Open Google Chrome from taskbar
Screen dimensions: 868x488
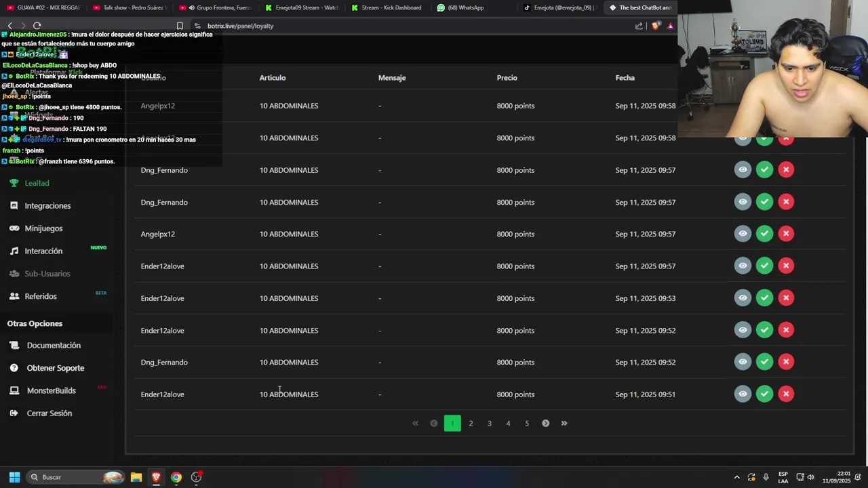[x=176, y=477]
